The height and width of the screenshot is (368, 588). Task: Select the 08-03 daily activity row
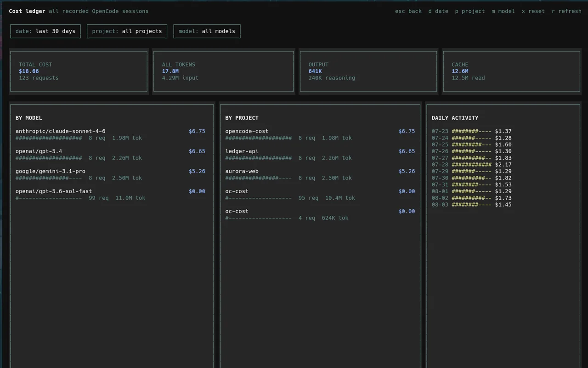[x=471, y=205]
